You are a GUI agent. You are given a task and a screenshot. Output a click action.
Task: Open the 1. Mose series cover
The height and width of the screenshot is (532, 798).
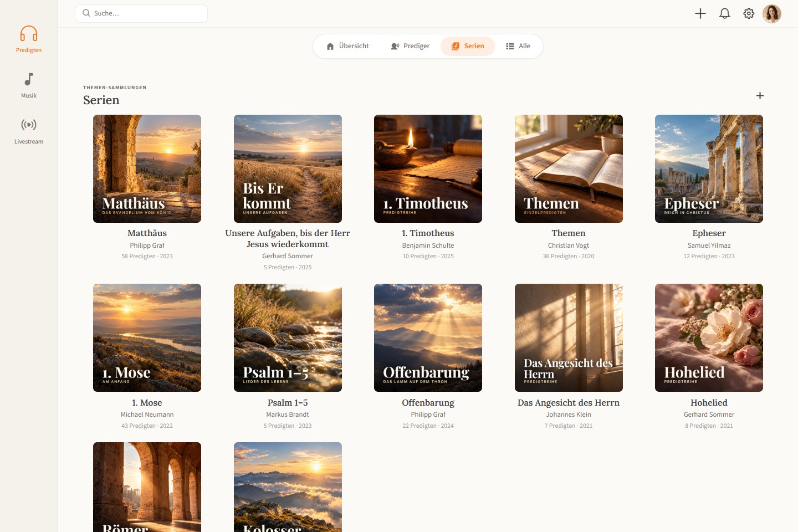tap(147, 338)
